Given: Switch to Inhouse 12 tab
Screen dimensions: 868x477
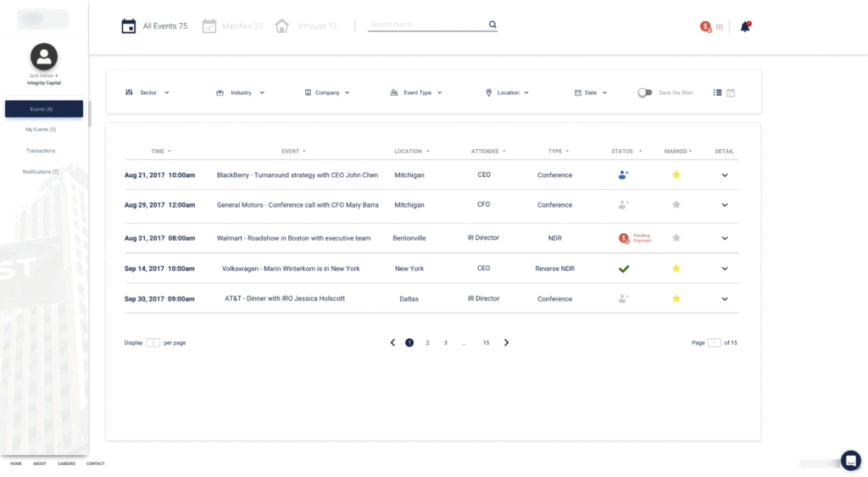Looking at the screenshot, I should pos(317,26).
